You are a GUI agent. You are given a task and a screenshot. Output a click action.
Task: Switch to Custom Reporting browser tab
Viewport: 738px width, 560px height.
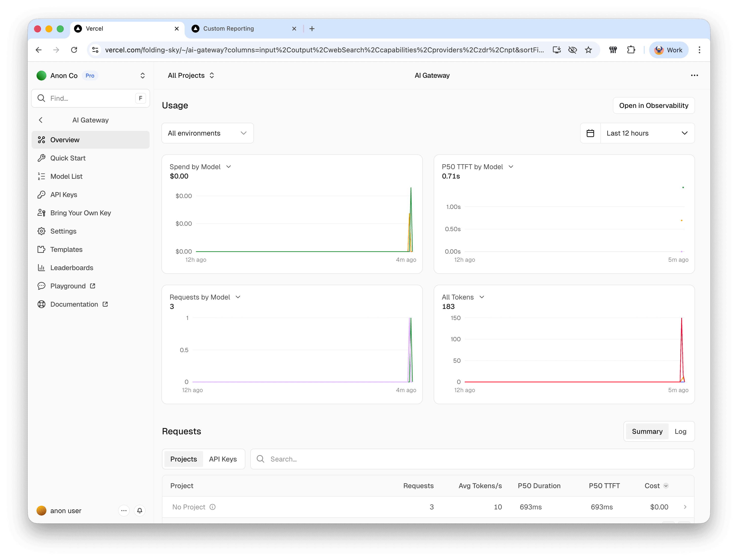[244, 29]
